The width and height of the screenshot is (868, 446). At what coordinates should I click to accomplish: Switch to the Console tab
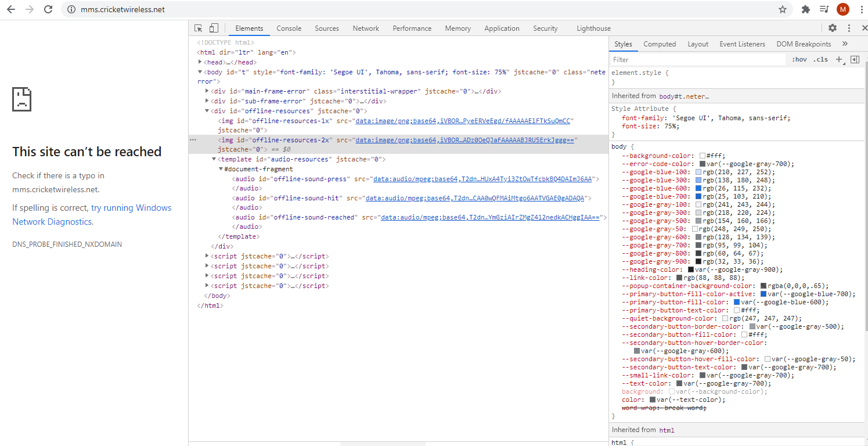(289, 28)
